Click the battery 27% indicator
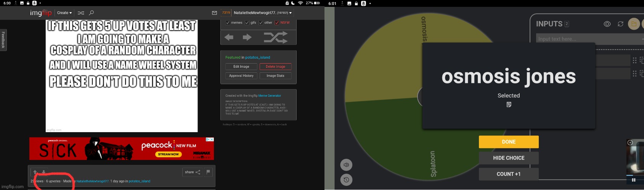 [313, 3]
